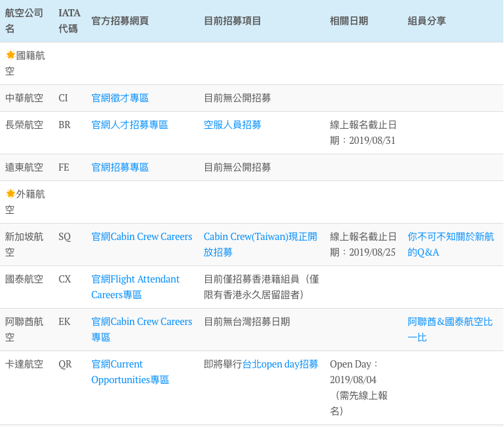Click the 外籍航空 section heading

click(25, 202)
